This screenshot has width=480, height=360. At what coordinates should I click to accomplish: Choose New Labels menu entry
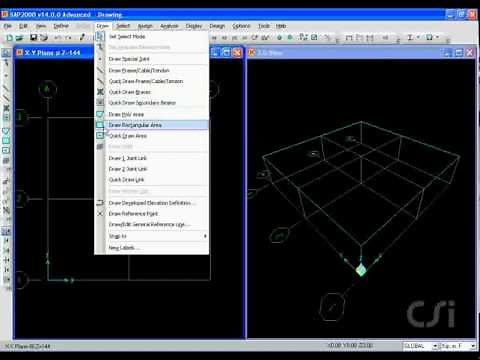point(152,248)
